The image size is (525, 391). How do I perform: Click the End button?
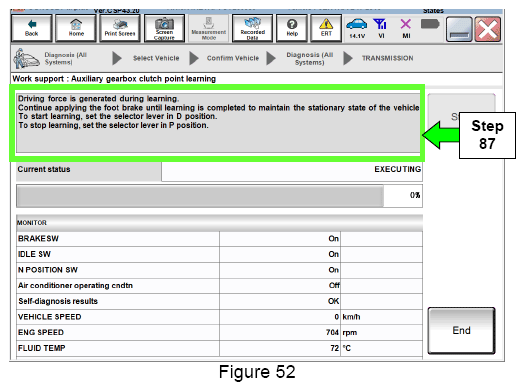tap(461, 330)
